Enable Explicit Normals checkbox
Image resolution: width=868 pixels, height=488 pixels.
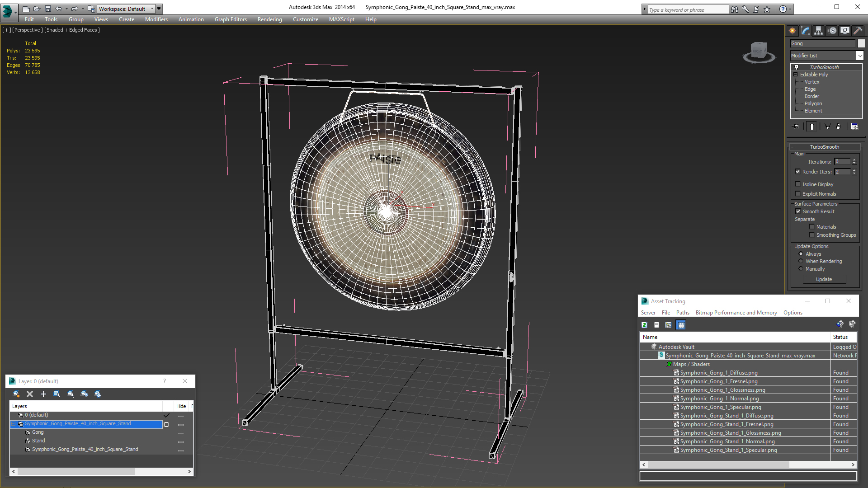click(798, 194)
